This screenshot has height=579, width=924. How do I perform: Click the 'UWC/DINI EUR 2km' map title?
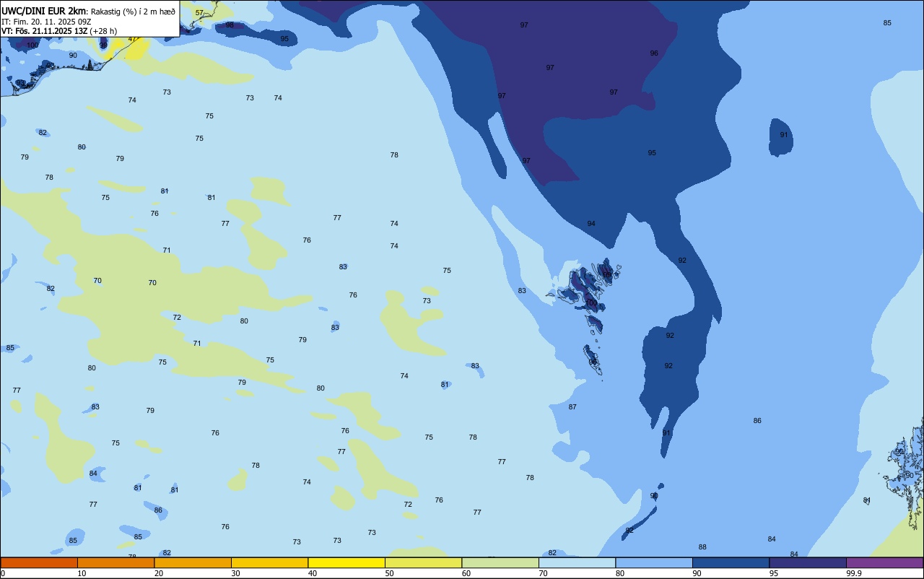(x=44, y=11)
